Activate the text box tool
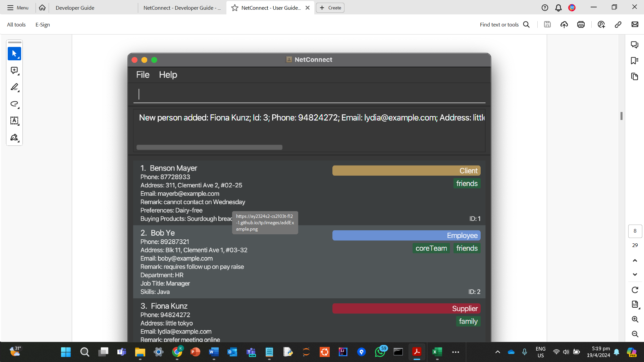644x362 pixels. (x=14, y=121)
